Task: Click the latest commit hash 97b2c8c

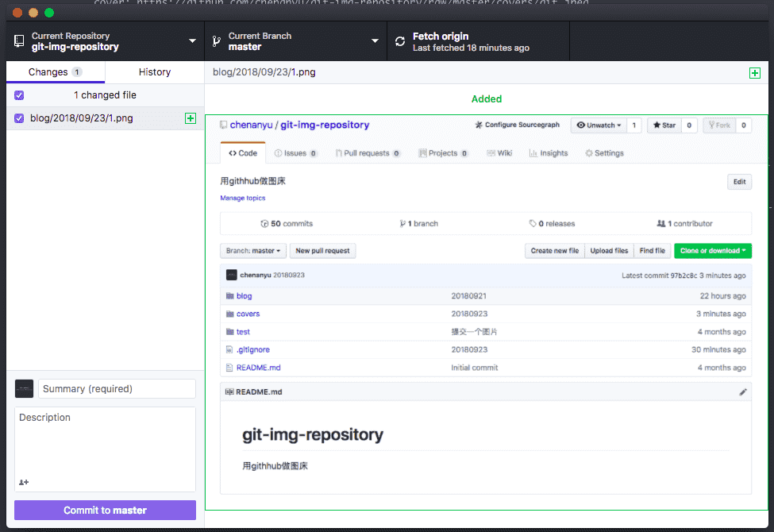Action: pos(684,276)
